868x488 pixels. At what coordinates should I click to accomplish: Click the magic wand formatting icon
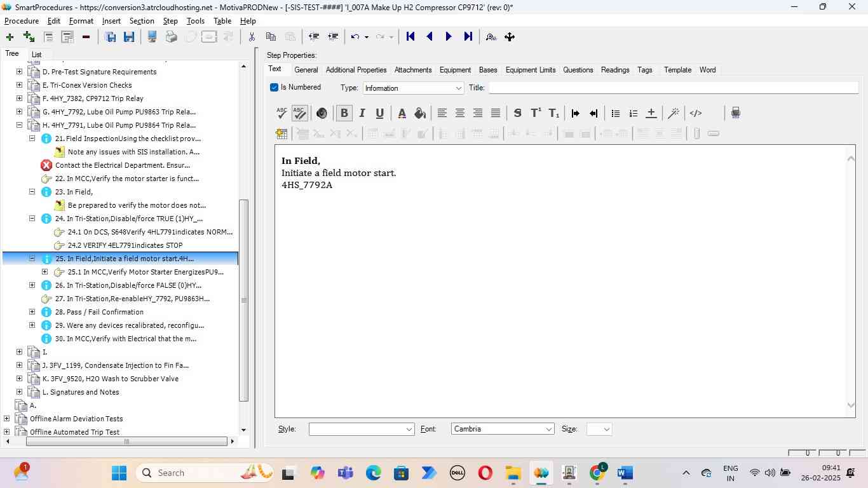(x=674, y=113)
